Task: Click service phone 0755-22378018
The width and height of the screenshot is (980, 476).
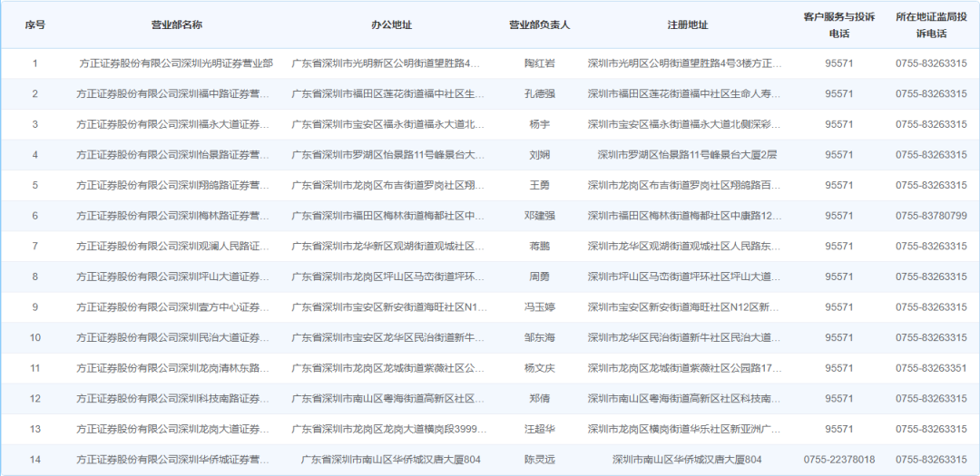Action: tap(839, 460)
